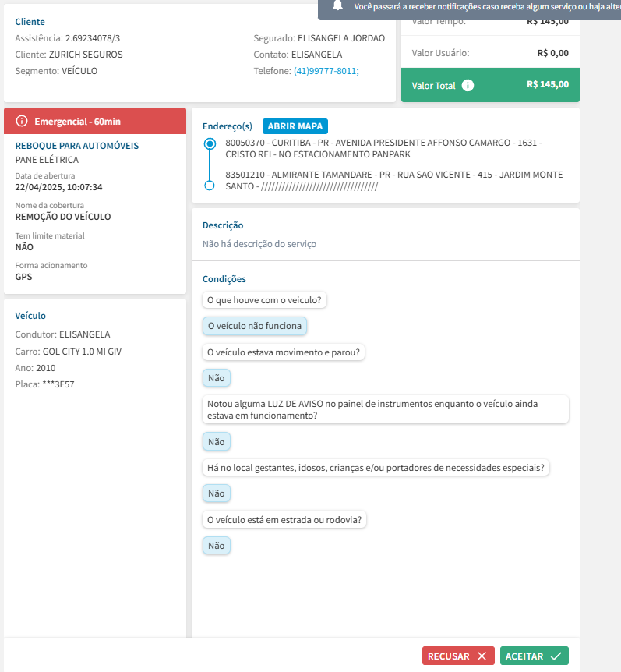621x672 pixels.
Task: Click the Valor Total info icon
Action: 468,86
